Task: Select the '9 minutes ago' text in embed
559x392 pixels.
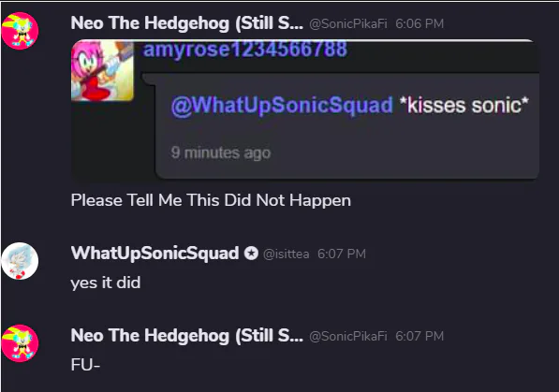Action: [221, 152]
